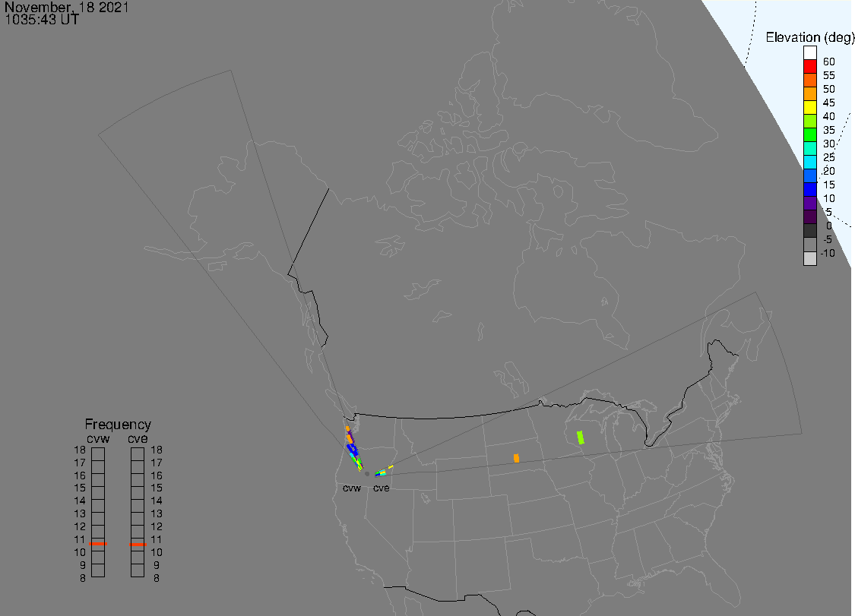Click the cve bar cell between 12 and 13
855x616 pixels.
(138, 519)
